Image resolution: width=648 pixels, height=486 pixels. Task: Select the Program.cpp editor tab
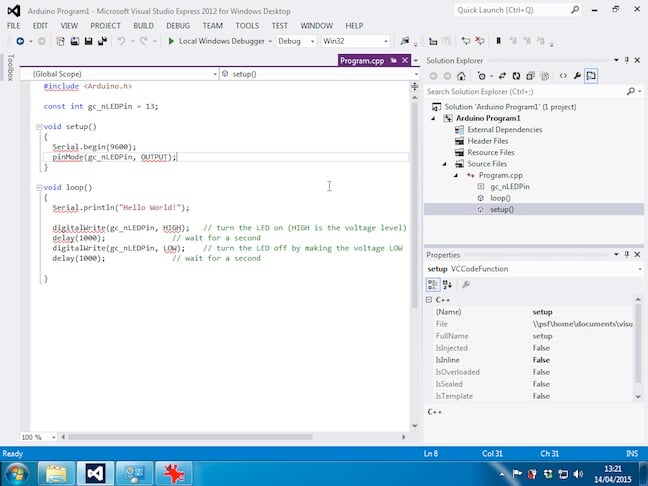(362, 61)
